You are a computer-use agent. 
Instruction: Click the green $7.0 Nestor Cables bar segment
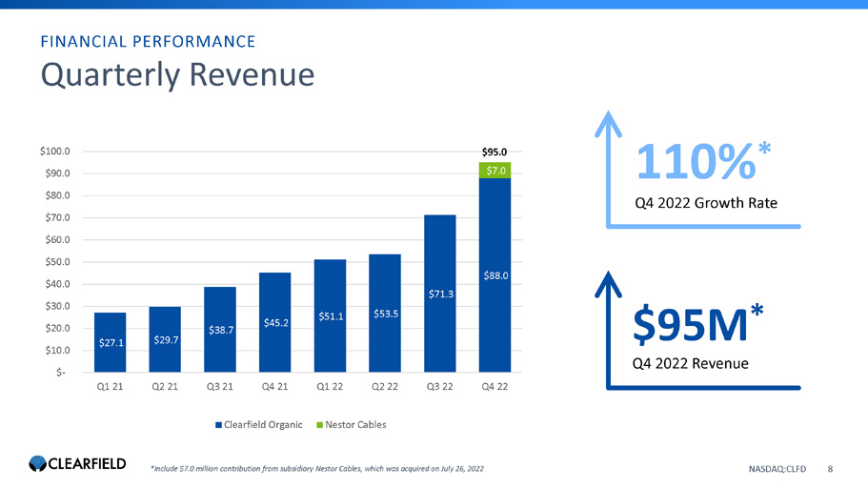[x=495, y=171]
